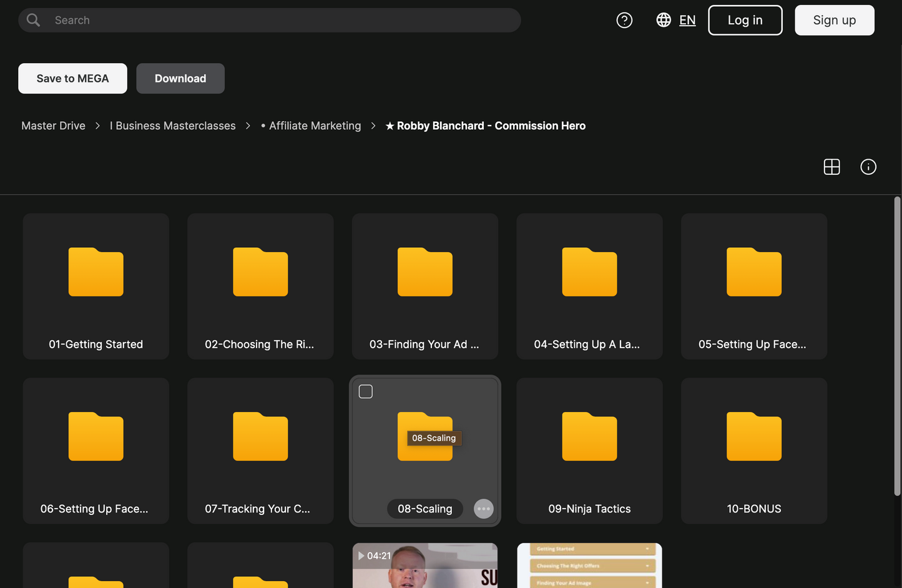Click the Save to MEGA button
The width and height of the screenshot is (902, 588).
pos(72,78)
